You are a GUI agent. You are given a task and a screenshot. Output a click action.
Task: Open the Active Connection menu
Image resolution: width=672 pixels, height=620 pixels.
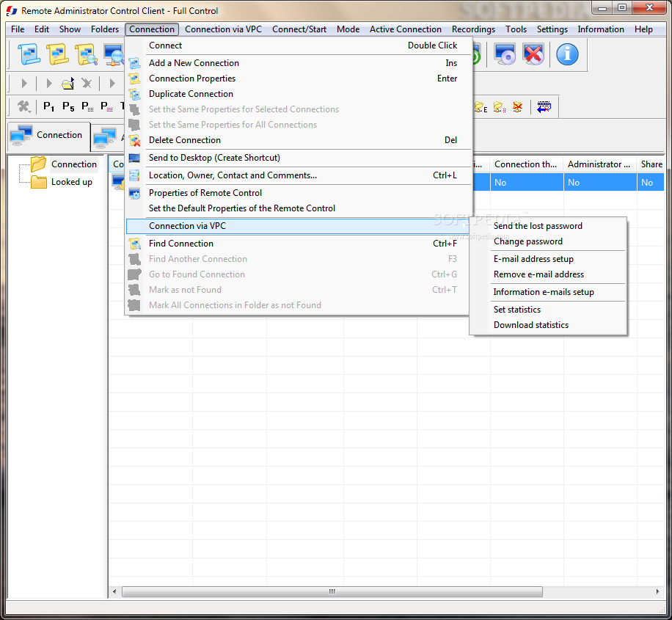click(406, 29)
